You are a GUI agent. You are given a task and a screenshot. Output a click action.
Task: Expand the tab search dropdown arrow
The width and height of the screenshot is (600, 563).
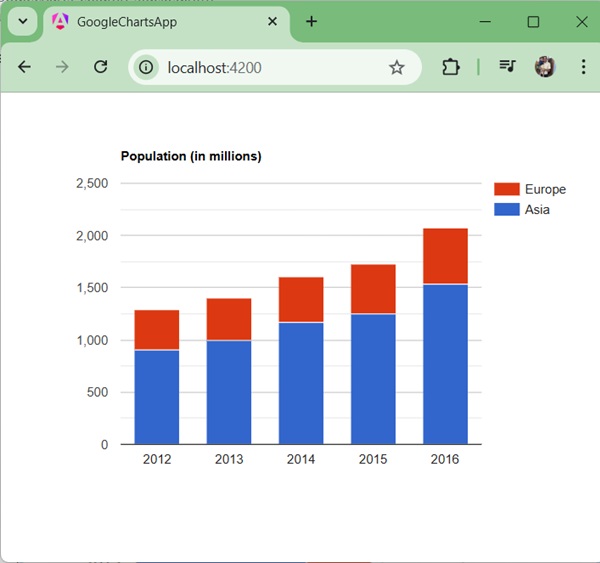22,21
